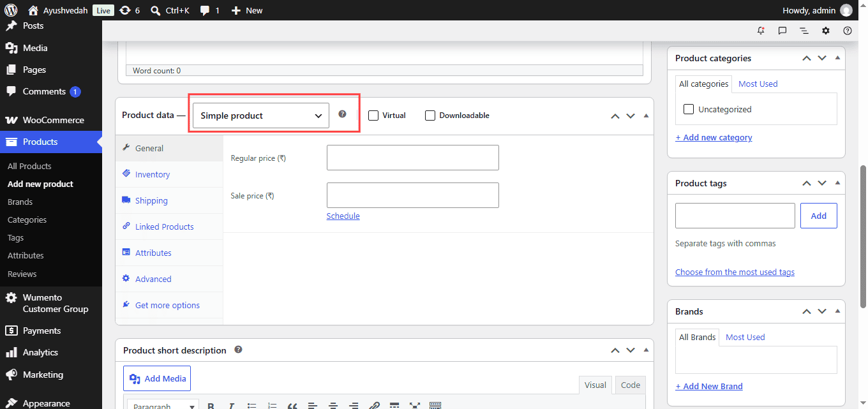The width and height of the screenshot is (868, 409).
Task: Move Product short description panel up
Action: pos(615,350)
